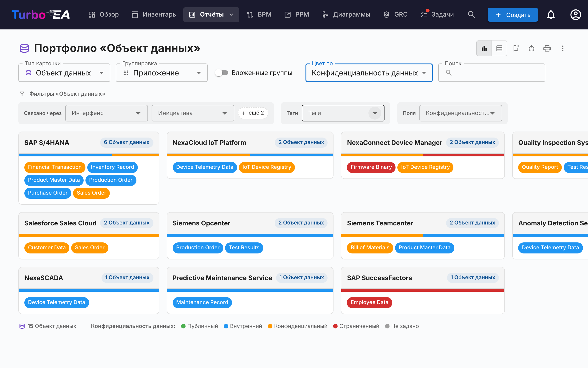The height and width of the screenshot is (368, 588).
Task: Click the Публичный green legend dot
Action: [x=184, y=326]
